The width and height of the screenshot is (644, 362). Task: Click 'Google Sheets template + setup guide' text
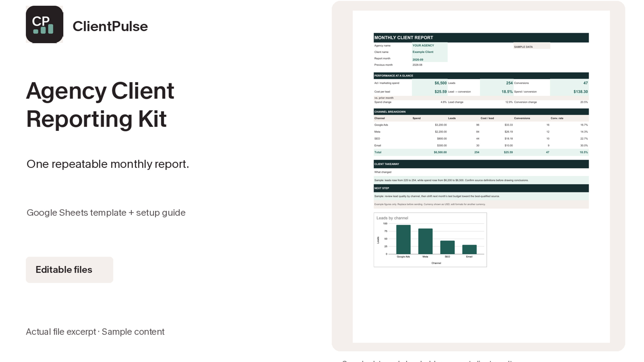tap(106, 213)
